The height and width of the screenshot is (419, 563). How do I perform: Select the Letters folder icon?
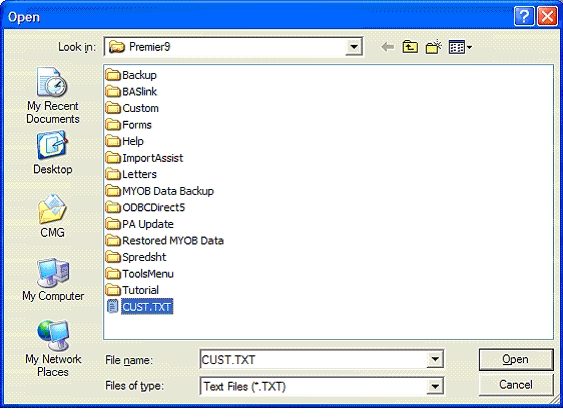(x=113, y=174)
